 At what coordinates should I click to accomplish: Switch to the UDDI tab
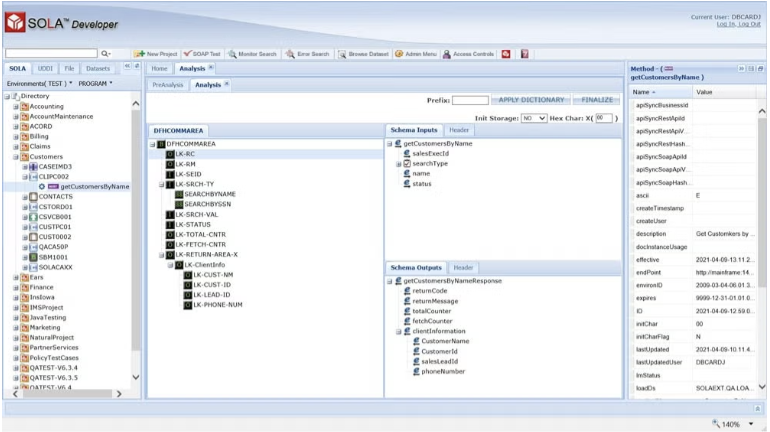click(45, 69)
